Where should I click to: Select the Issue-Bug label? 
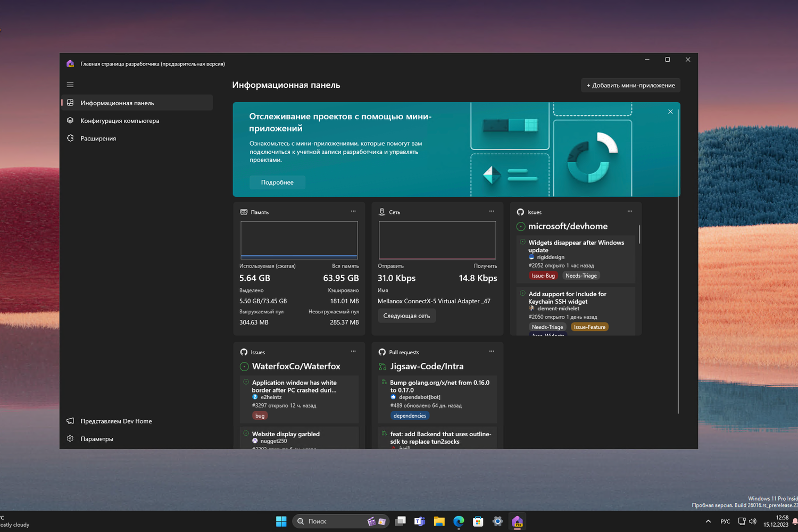(543, 276)
